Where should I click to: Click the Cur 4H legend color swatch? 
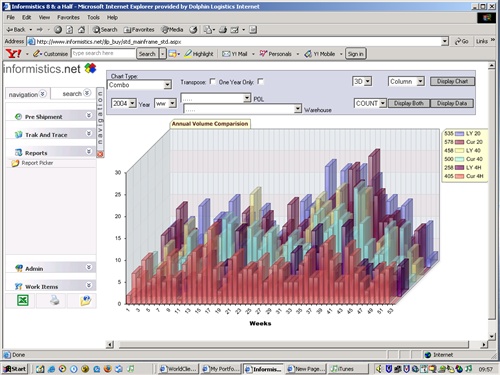[459, 176]
